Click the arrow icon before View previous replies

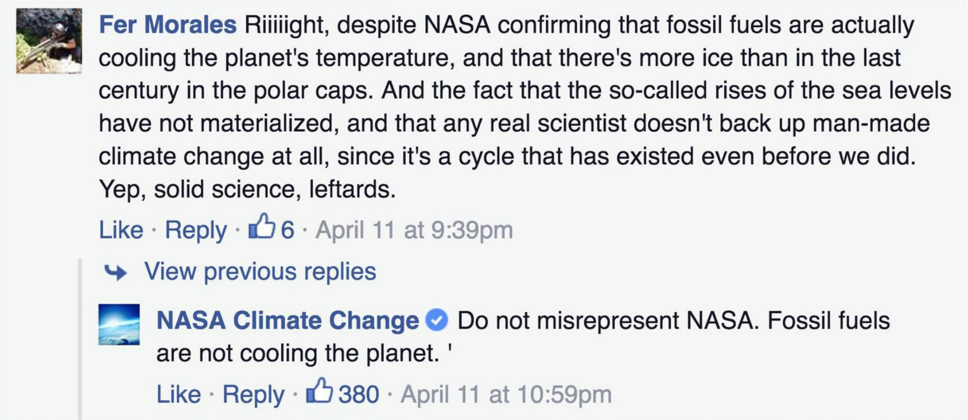pyautogui.click(x=118, y=271)
